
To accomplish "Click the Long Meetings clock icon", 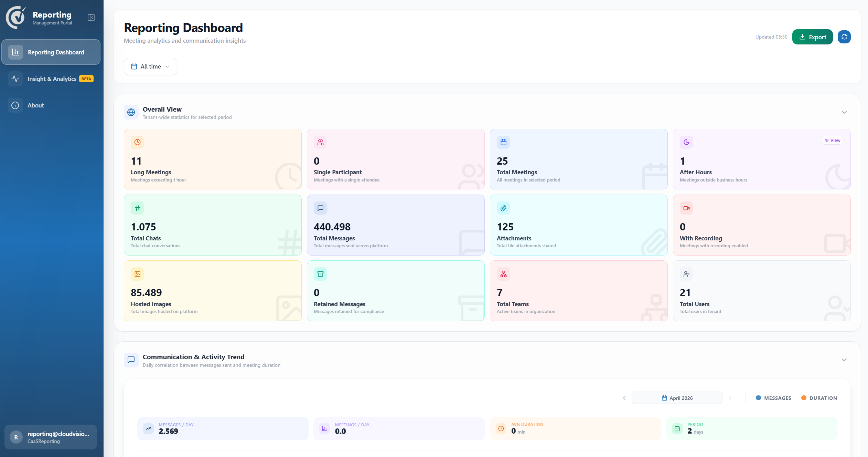I will pos(137,142).
